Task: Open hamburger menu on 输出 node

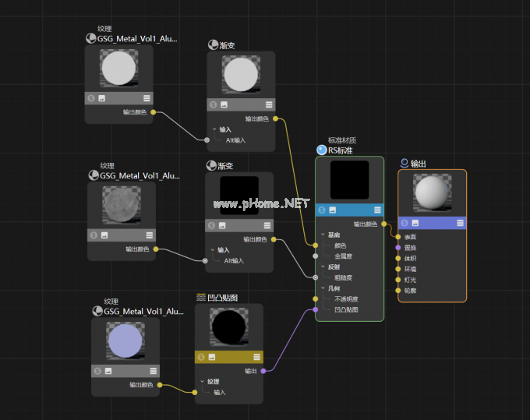Action: 460,223
